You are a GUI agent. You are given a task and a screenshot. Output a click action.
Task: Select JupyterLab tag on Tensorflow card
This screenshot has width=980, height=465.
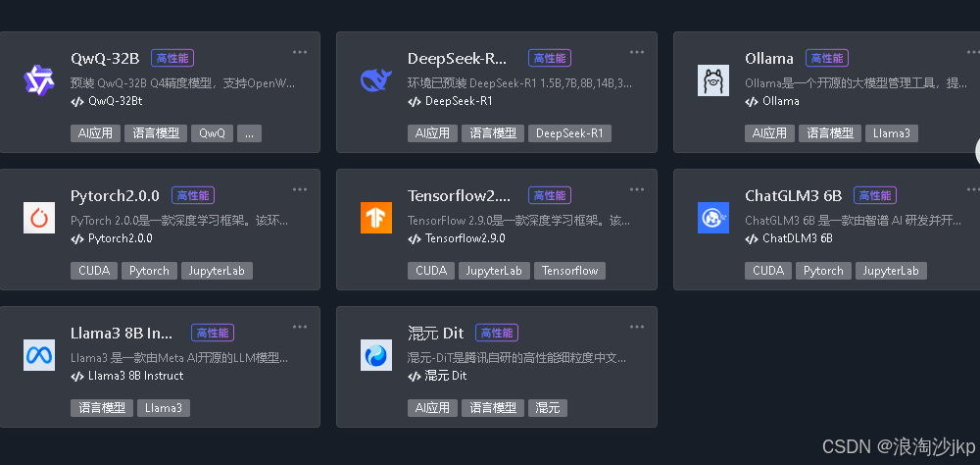(x=494, y=271)
